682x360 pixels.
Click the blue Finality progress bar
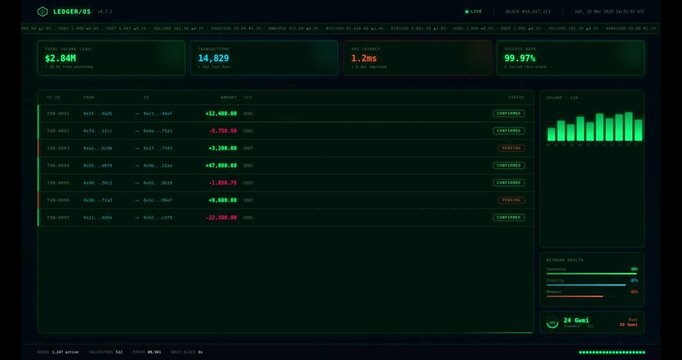click(x=586, y=285)
